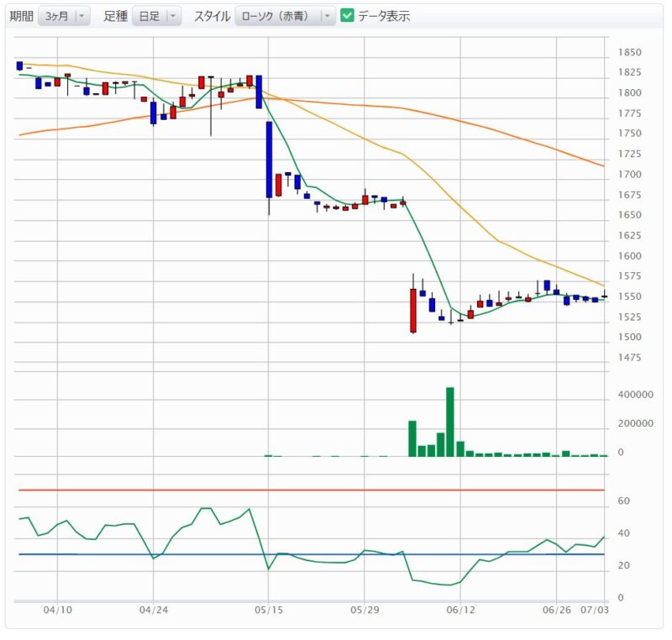Viewport: 672px width, 640px height.
Task: Click the 1700 price axis label
Action: click(x=629, y=175)
